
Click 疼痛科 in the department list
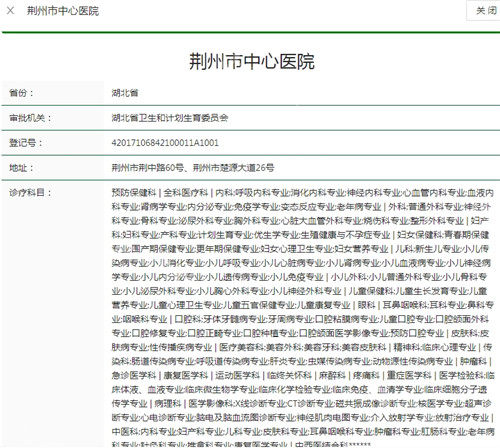(366, 375)
